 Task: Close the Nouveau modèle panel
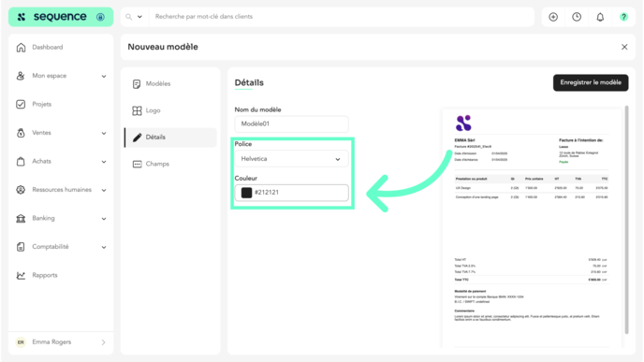pyautogui.click(x=624, y=47)
